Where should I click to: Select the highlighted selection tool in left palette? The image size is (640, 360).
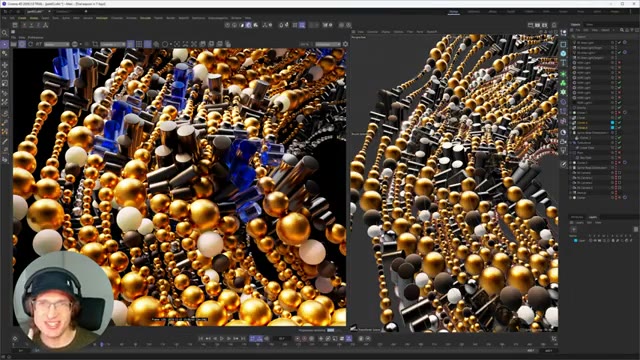[5, 44]
